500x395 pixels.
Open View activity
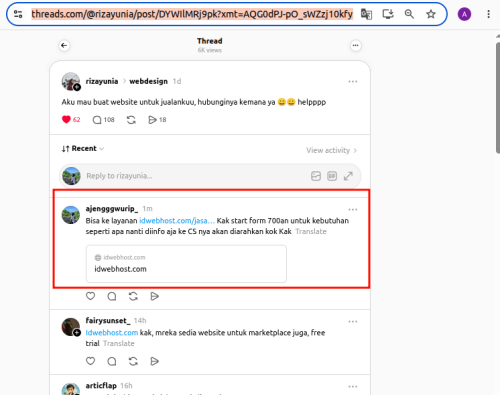331,150
